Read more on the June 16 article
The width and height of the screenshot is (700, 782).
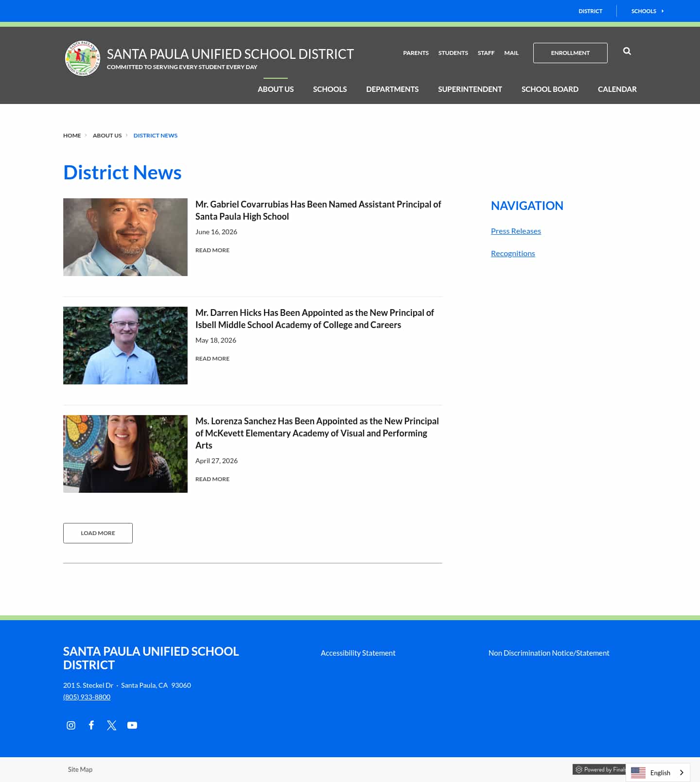pos(212,250)
